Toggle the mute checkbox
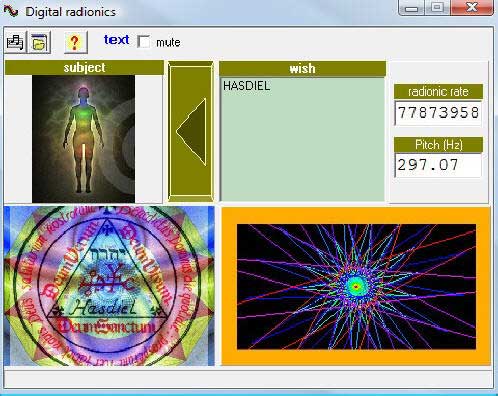498x396 pixels. 144,42
